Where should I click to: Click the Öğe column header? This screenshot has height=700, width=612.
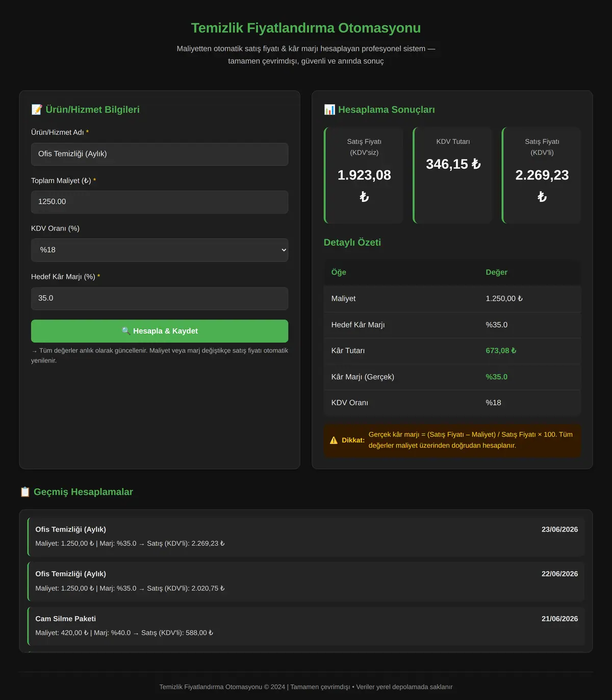[339, 272]
